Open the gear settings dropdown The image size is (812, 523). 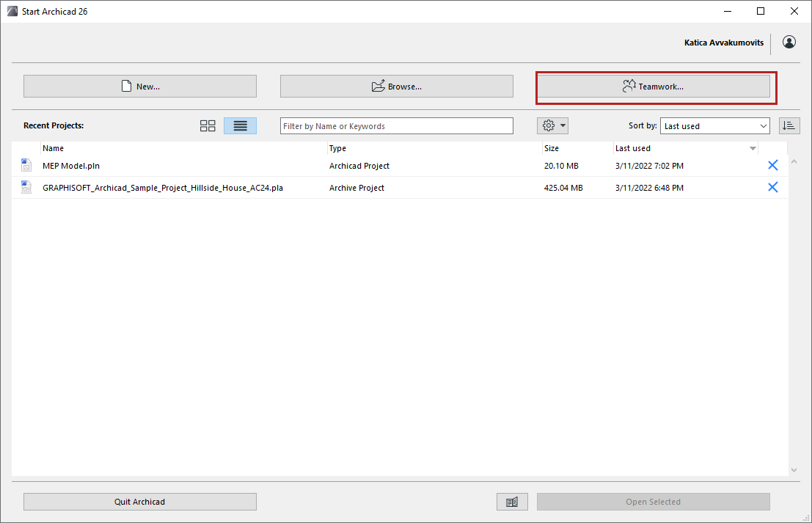(552, 126)
